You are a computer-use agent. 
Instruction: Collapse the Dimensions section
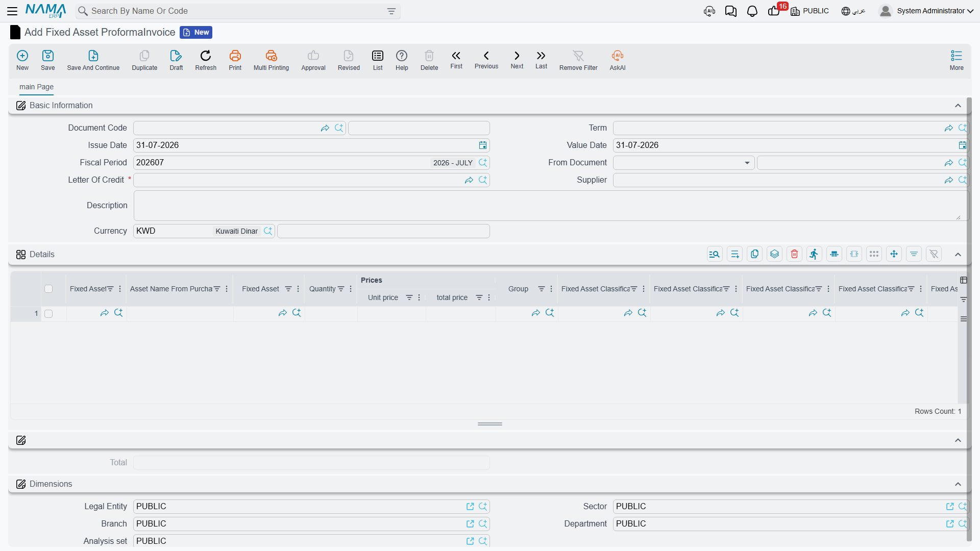(958, 484)
